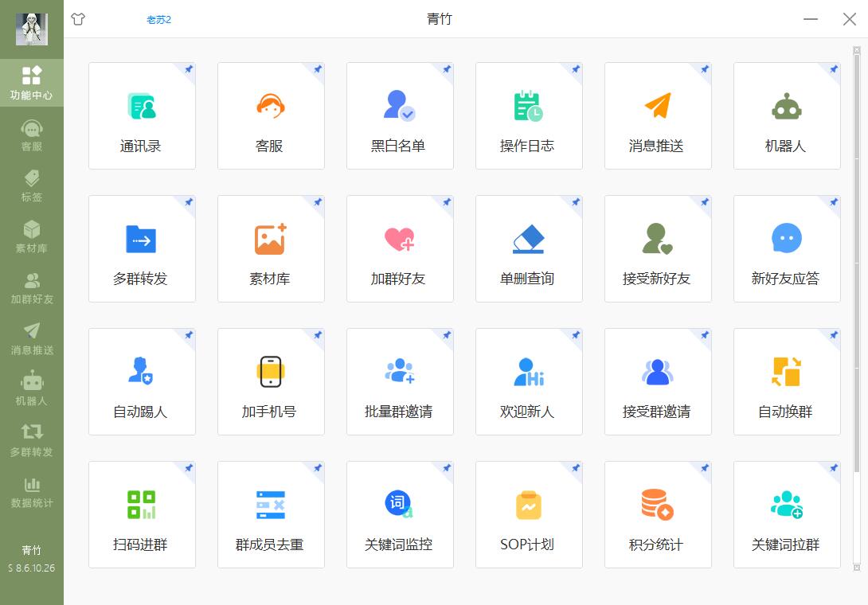Click the clothing/skin icon near the top bar
Image resolution: width=868 pixels, height=605 pixels.
point(77,18)
